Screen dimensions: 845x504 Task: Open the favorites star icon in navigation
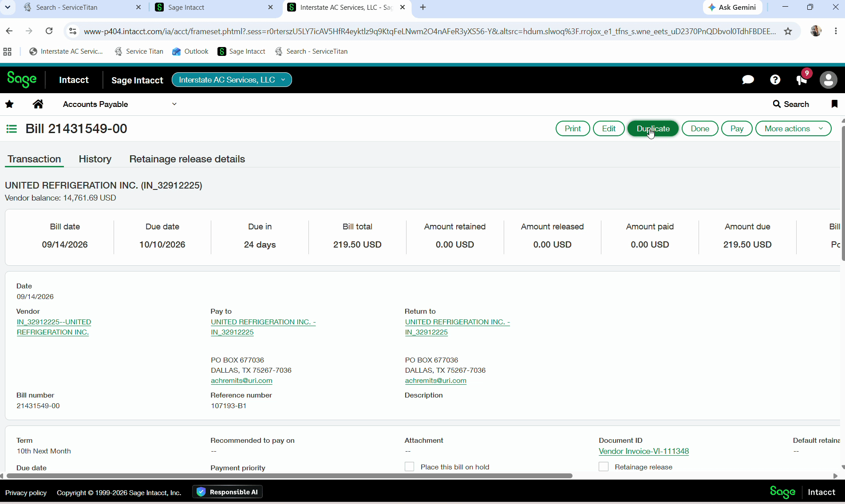(x=9, y=104)
